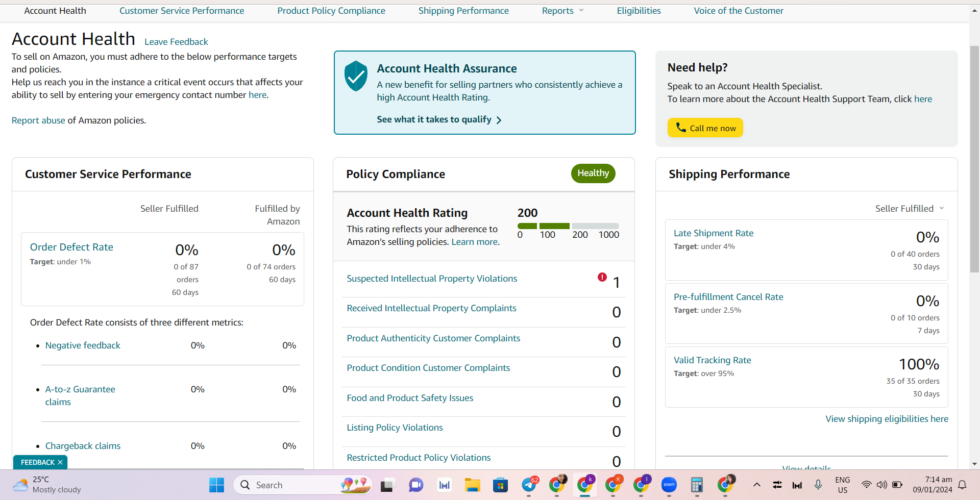Image resolution: width=980 pixels, height=500 pixels.
Task: Open Shipping Performance nav tab
Action: click(463, 11)
